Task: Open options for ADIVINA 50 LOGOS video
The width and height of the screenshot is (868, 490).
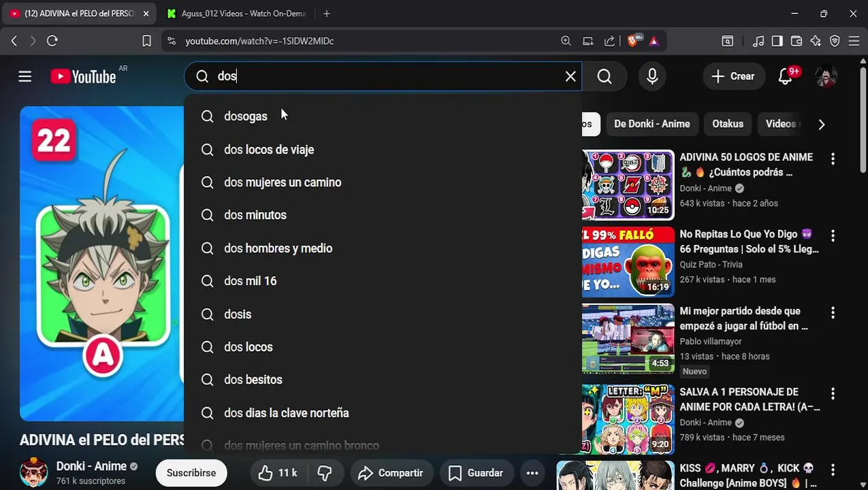Action: [x=833, y=159]
